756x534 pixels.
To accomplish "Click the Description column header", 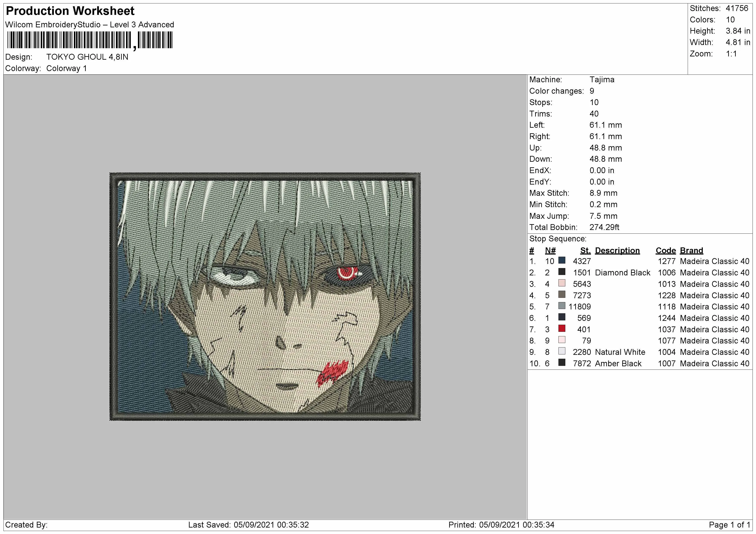I will click(x=617, y=250).
